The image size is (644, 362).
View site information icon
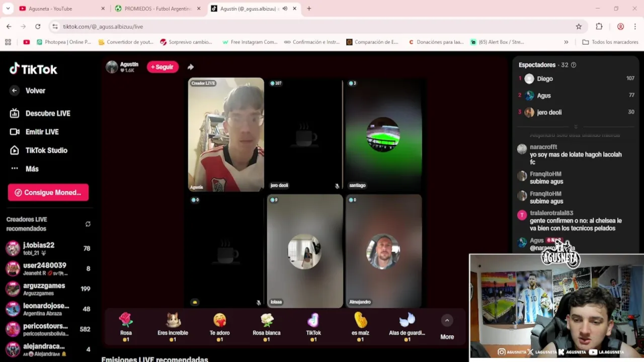pos(55,27)
